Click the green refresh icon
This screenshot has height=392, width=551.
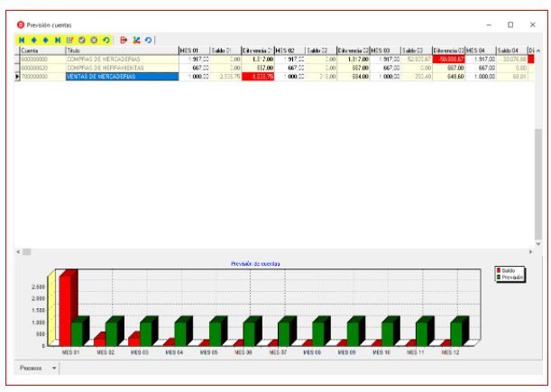pyautogui.click(x=106, y=41)
